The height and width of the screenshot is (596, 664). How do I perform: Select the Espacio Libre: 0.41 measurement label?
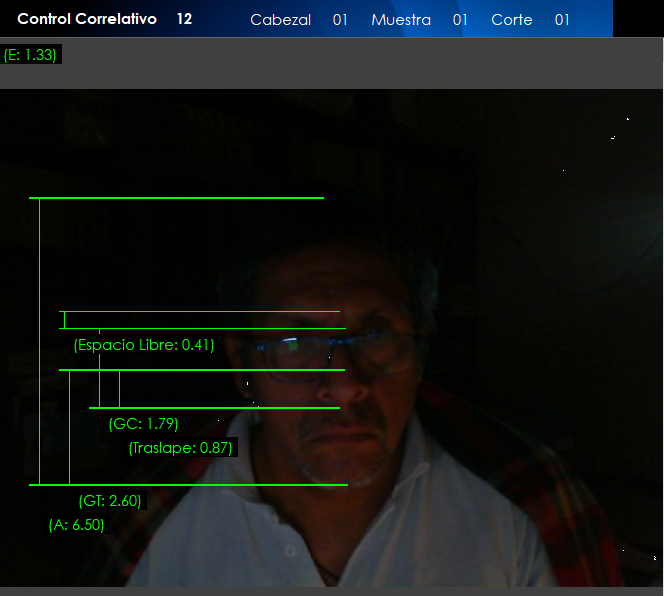pos(144,345)
